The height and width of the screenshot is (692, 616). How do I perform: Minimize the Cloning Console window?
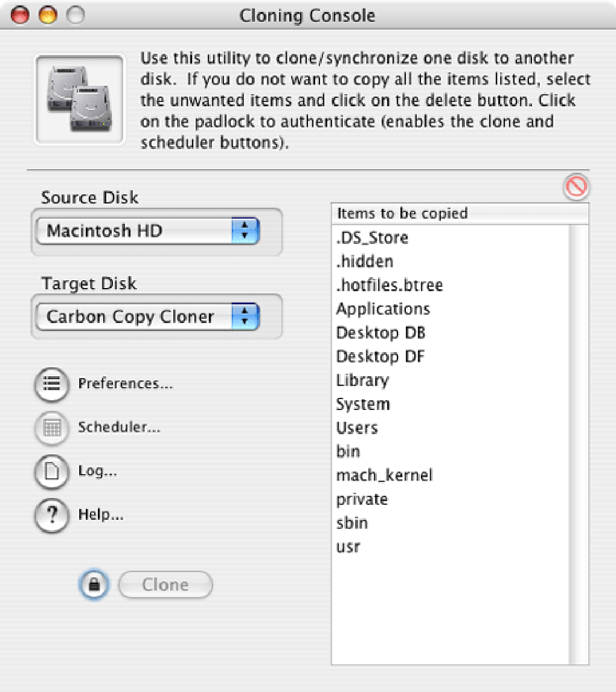pos(48,15)
